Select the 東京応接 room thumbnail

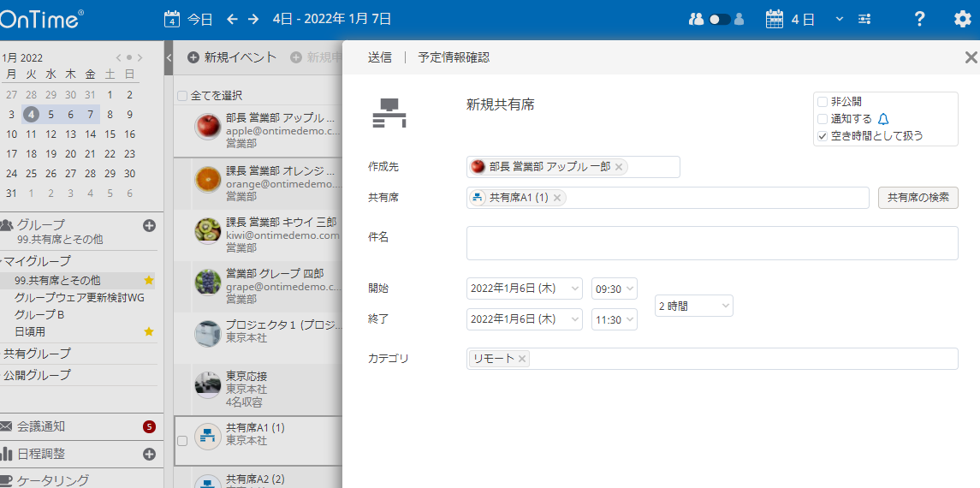206,385
